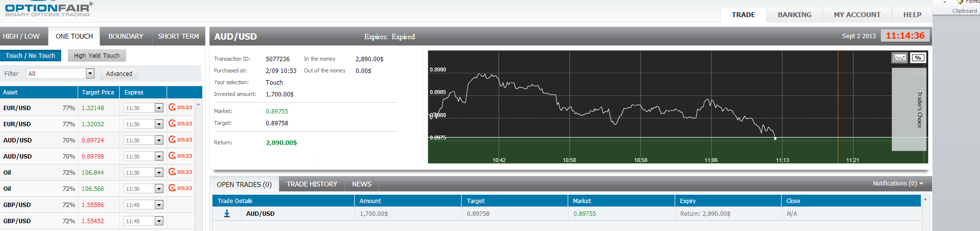Open the Trader's Choice side panel
The height and width of the screenshot is (231, 980).
[x=909, y=110]
